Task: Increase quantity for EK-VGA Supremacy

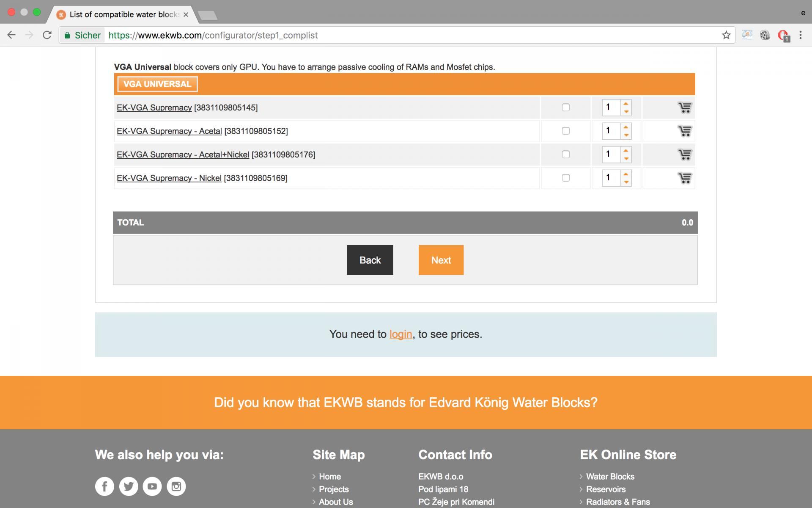Action: pyautogui.click(x=626, y=104)
